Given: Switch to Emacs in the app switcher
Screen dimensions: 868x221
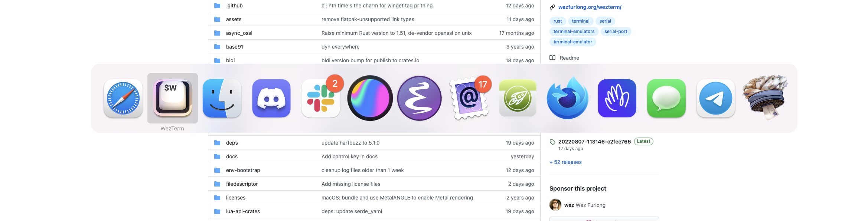Looking at the screenshot, I should (420, 98).
